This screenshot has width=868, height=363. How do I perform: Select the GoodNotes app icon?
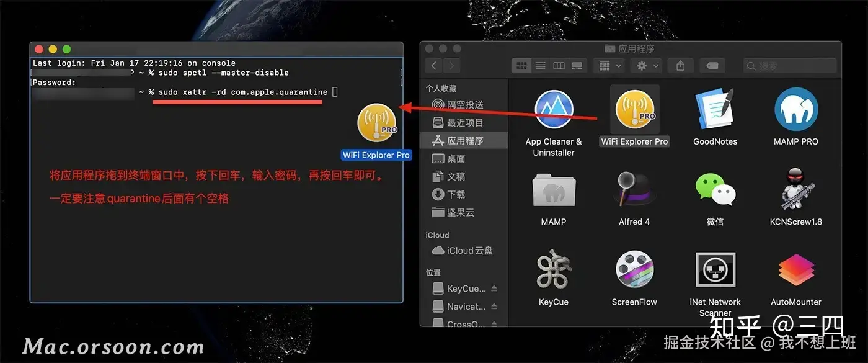pos(715,109)
